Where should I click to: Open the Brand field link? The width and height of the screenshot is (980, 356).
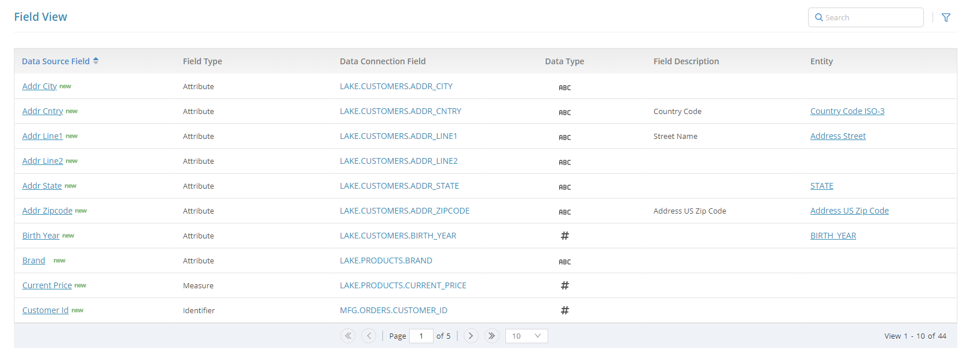tap(34, 260)
